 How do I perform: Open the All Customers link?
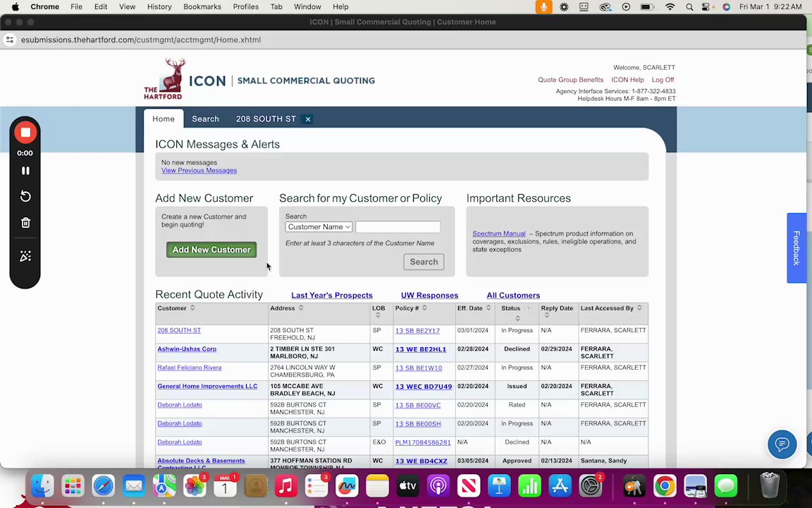[513, 295]
